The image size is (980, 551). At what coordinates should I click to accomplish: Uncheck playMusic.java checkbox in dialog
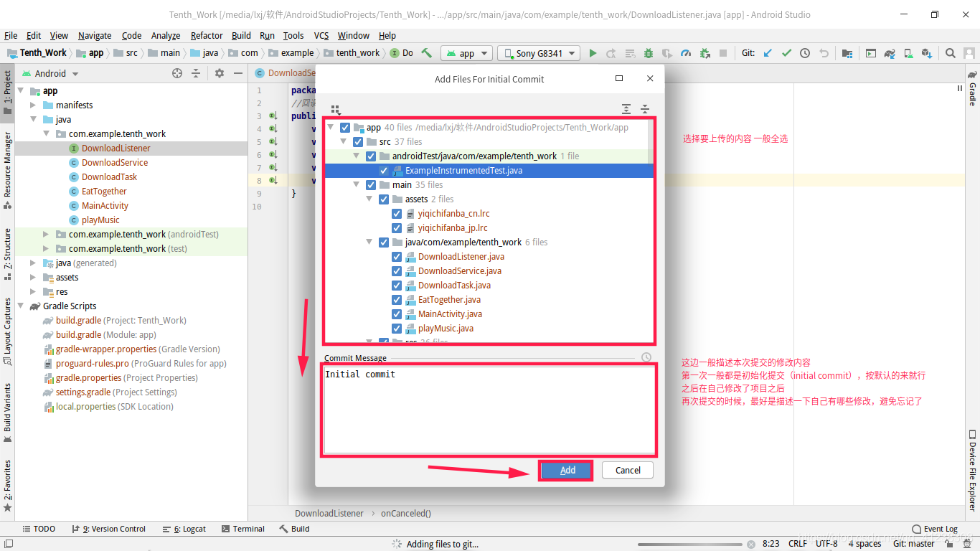point(397,329)
